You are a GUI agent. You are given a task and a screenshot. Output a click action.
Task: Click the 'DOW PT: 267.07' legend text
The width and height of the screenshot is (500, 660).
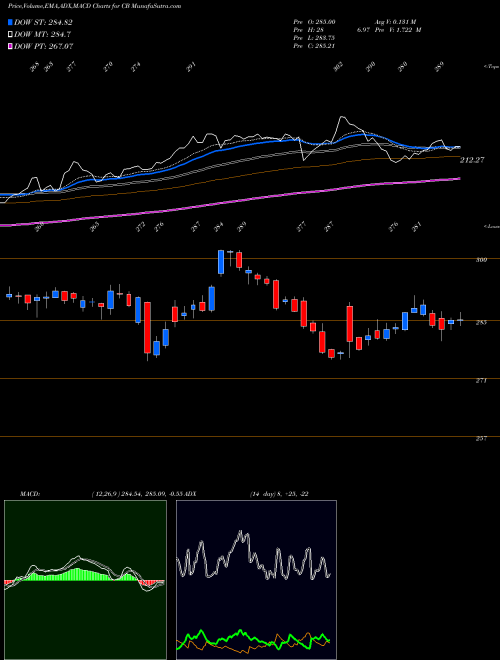pos(44,46)
